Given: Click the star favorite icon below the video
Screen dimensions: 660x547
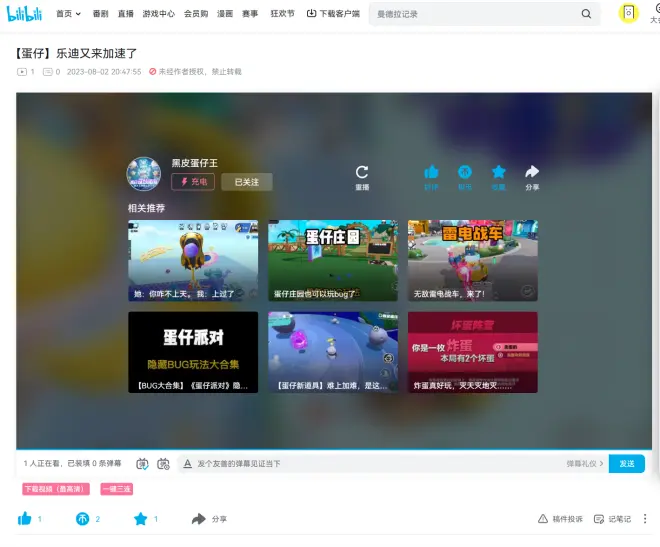Looking at the screenshot, I should (x=141, y=519).
